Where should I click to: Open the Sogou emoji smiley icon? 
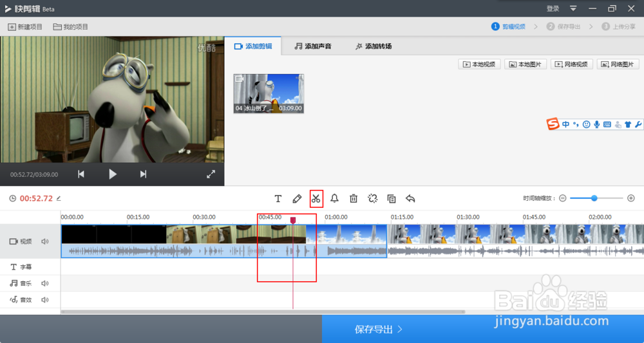point(587,124)
